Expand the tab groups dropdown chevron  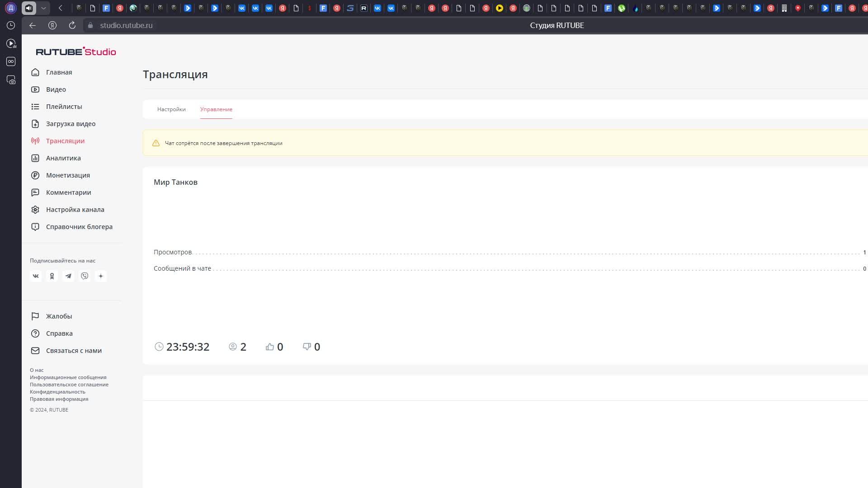(x=43, y=8)
